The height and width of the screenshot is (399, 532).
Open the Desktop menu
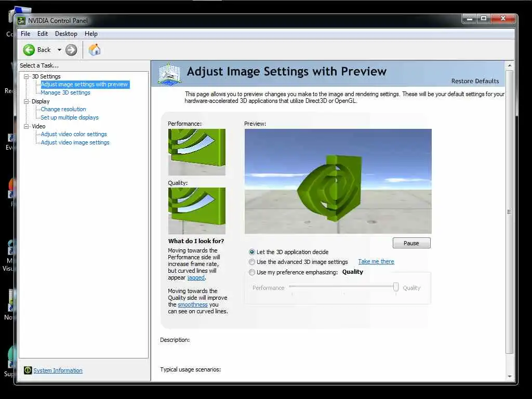pos(66,34)
